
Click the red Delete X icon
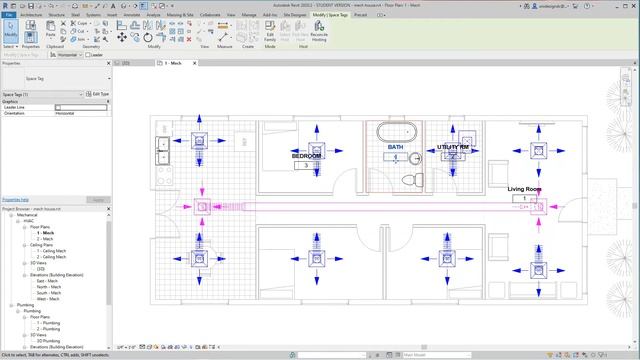click(189, 39)
